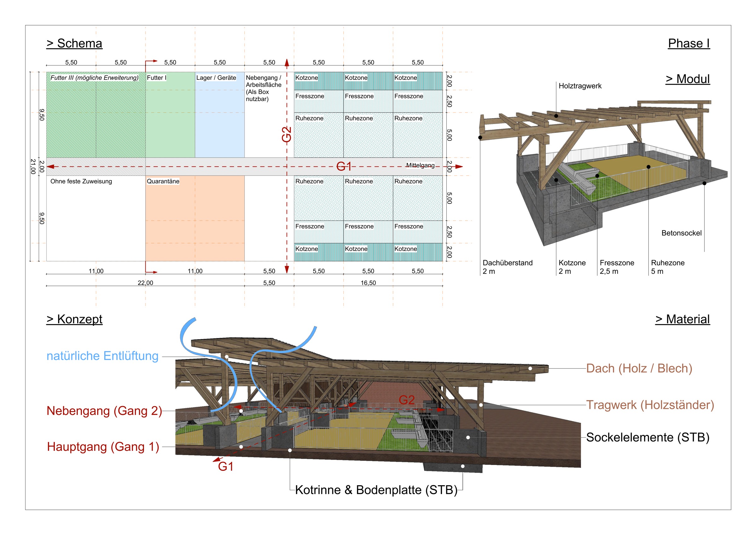Image resolution: width=756 pixels, height=535 pixels.
Task: Click the 'Fresszone 2,5 m' annotation
Action: pos(617,267)
